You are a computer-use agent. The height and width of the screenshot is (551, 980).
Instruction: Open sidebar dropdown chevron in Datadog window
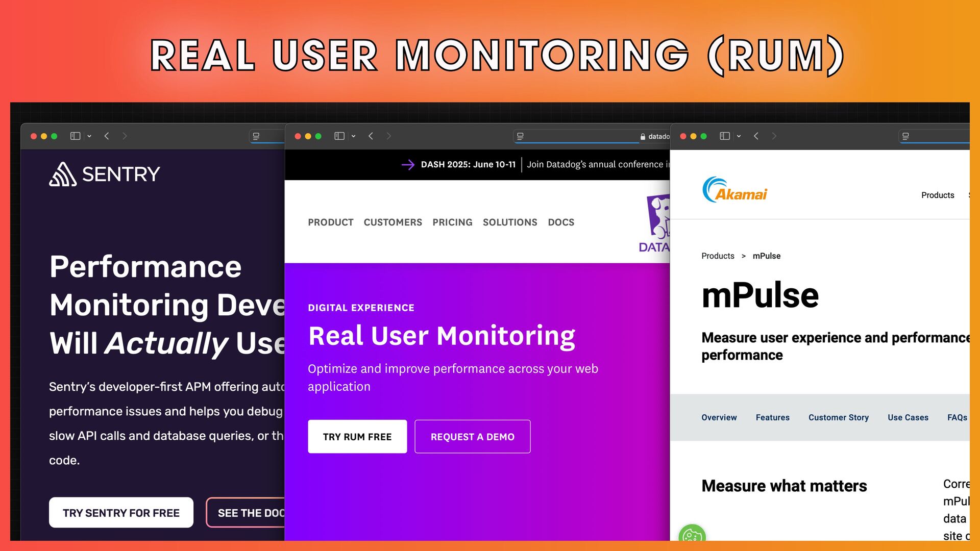tap(353, 136)
